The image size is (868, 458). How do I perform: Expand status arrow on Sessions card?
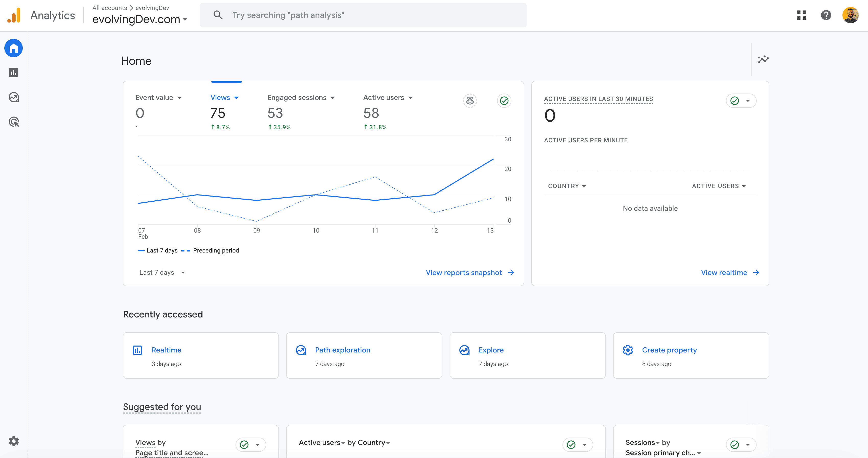click(748, 445)
